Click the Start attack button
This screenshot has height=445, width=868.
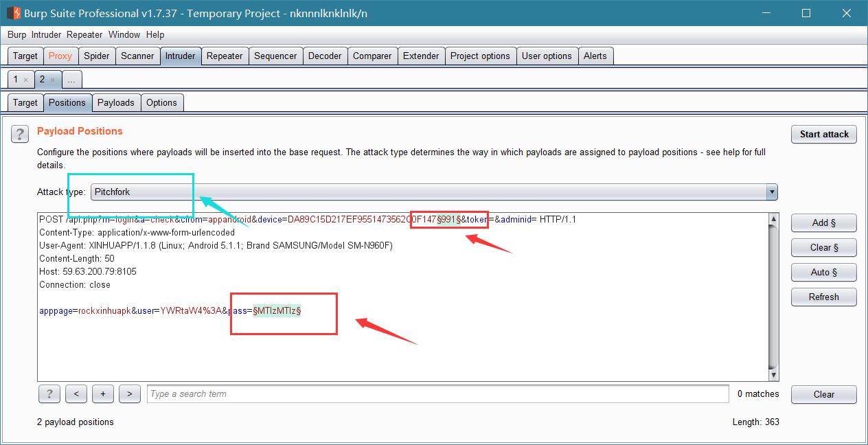point(824,134)
